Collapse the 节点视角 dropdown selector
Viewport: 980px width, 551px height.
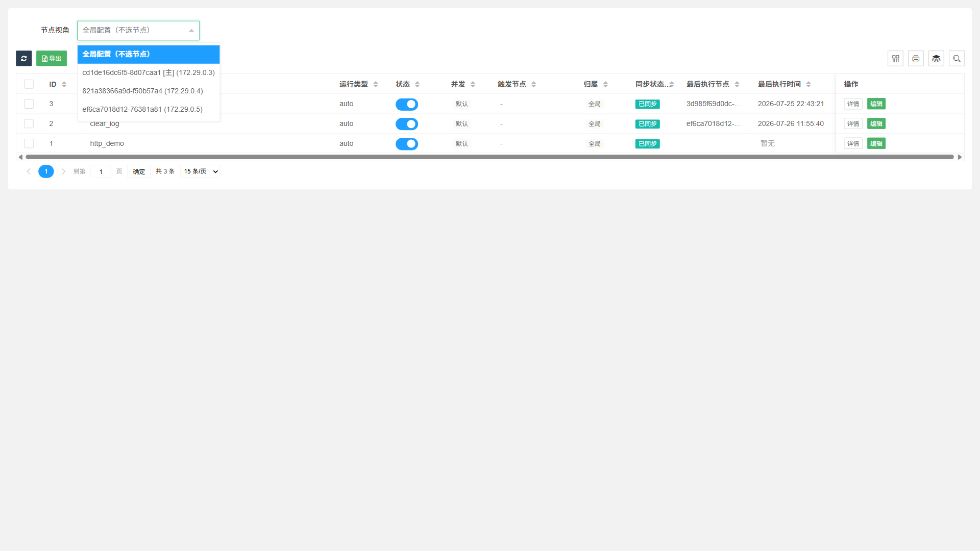(138, 30)
